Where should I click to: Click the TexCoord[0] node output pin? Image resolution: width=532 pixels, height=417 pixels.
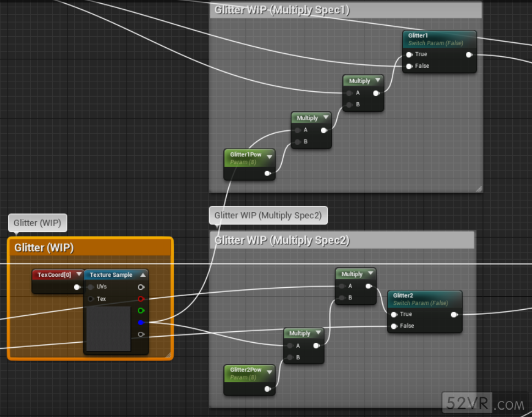pos(77,287)
